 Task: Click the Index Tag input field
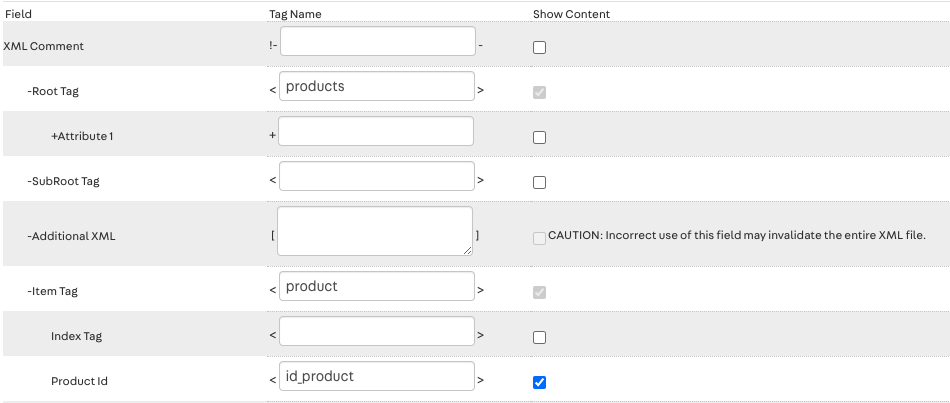click(x=377, y=332)
